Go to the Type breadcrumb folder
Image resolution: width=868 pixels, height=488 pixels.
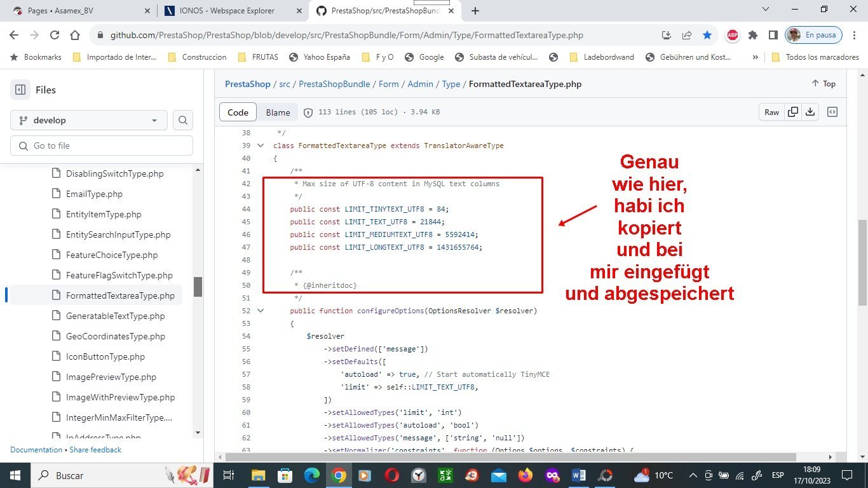click(x=451, y=84)
